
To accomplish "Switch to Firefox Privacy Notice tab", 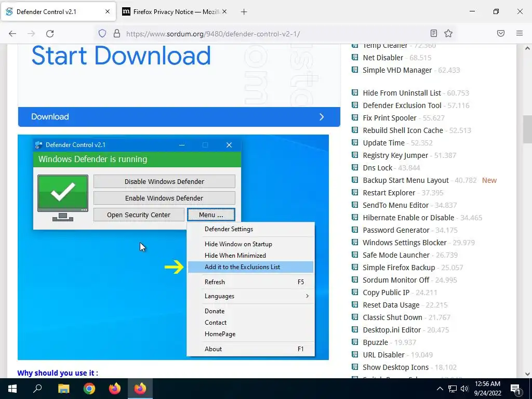I will pos(175,11).
